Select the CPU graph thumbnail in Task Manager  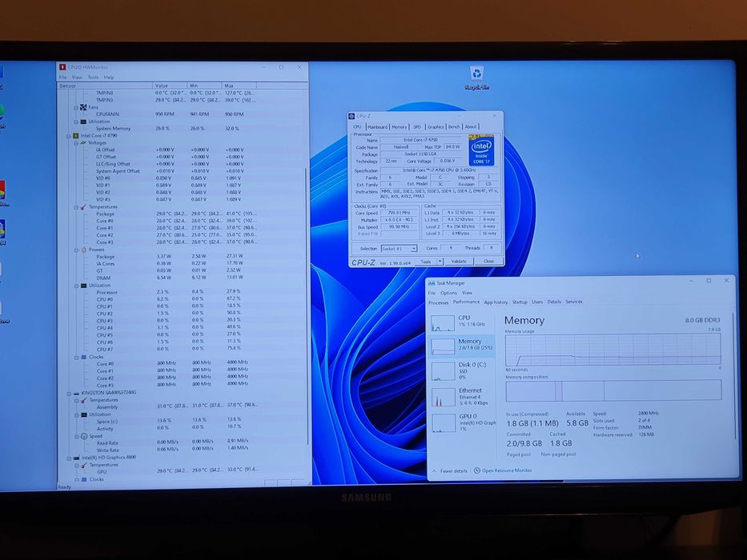click(443, 323)
